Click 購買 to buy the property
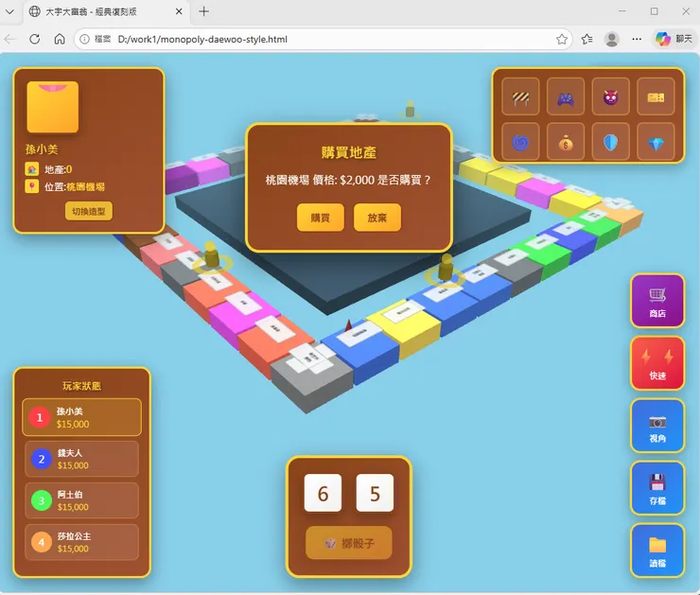The image size is (700, 595). coord(320,218)
